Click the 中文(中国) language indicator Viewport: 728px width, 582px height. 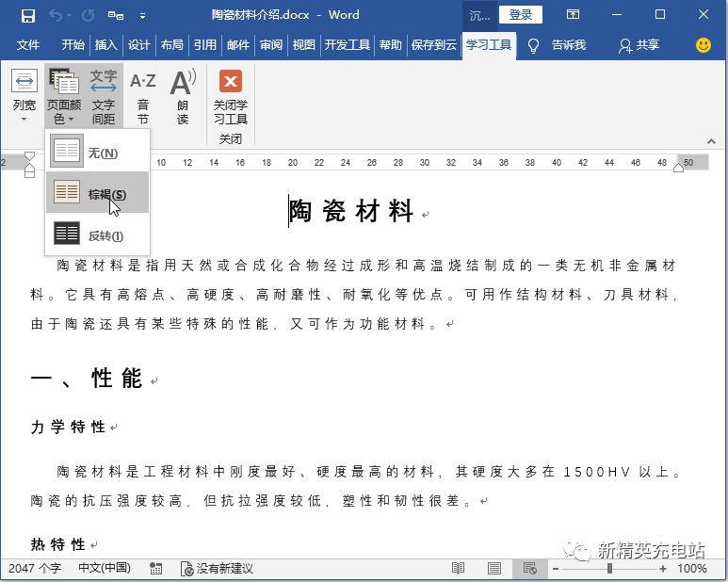104,568
